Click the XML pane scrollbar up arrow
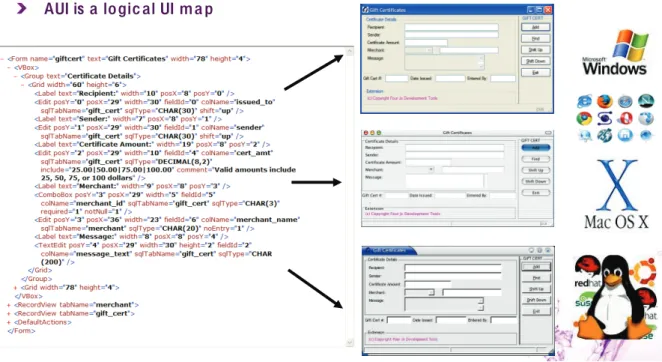662x362 pixels. coord(350,52)
